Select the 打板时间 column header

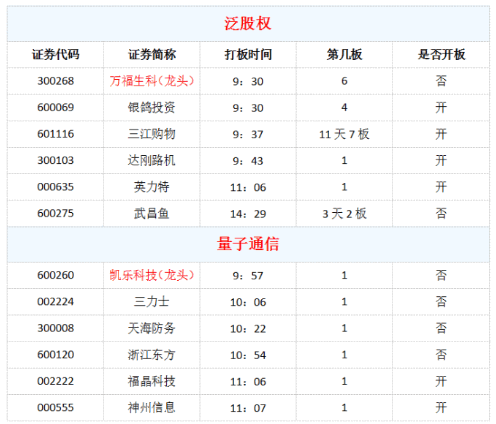[248, 54]
